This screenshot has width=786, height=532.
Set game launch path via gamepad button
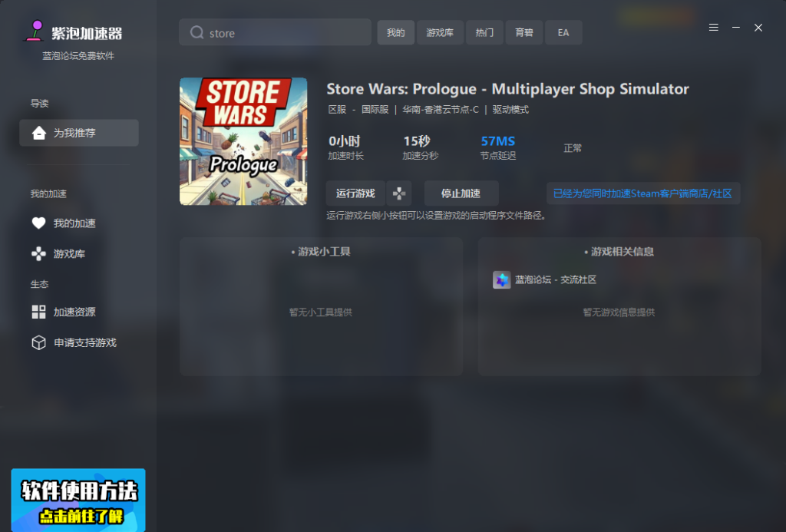(x=399, y=193)
